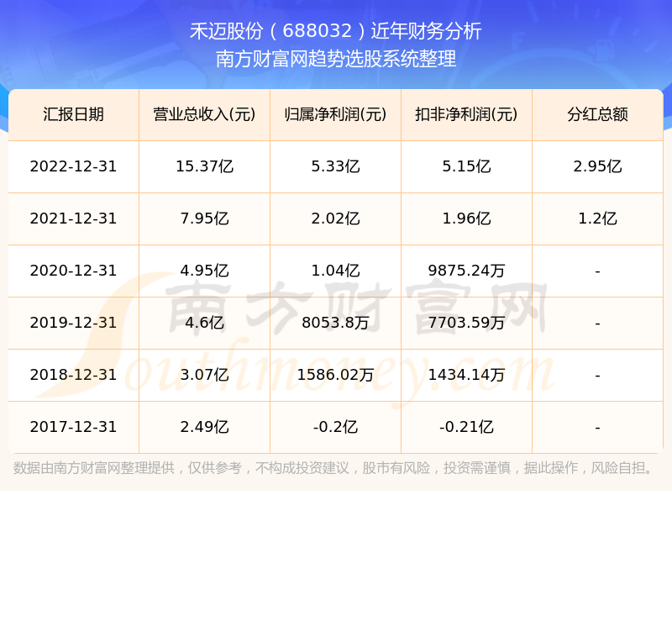Select the -0.21亿 cell
Viewport: 672px width, 637px height.
click(466, 428)
